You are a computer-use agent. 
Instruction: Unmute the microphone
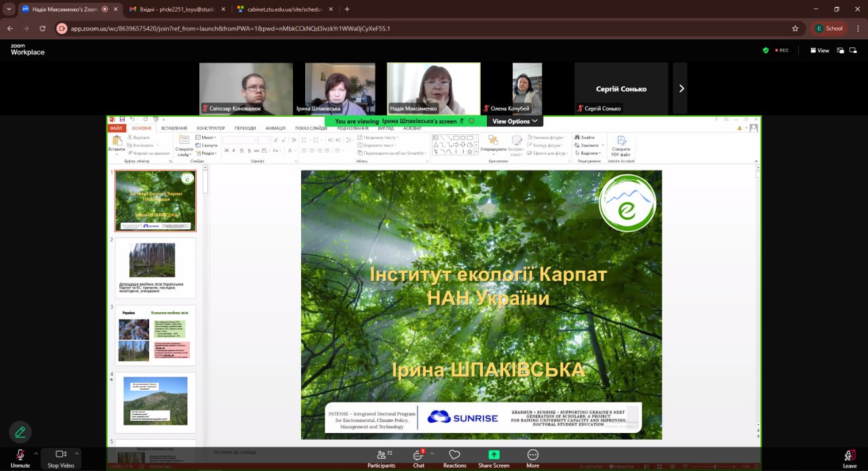pyautogui.click(x=20, y=458)
